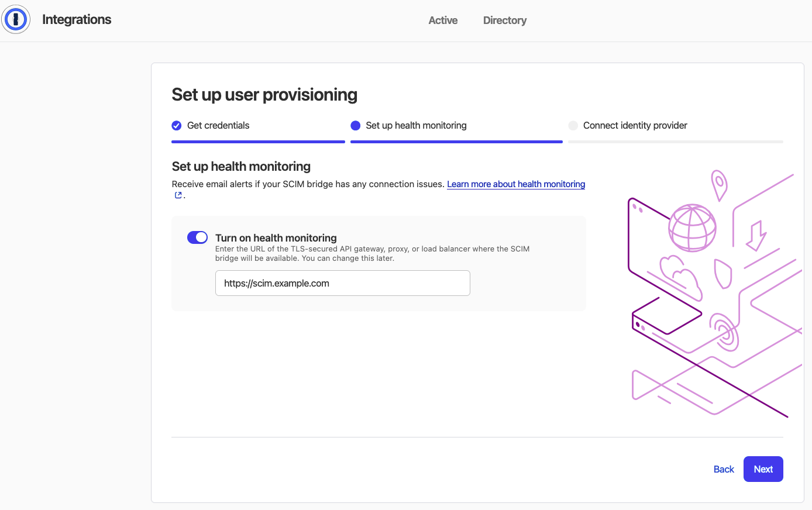Click the 1Password logo icon
The width and height of the screenshot is (812, 510).
click(16, 19)
